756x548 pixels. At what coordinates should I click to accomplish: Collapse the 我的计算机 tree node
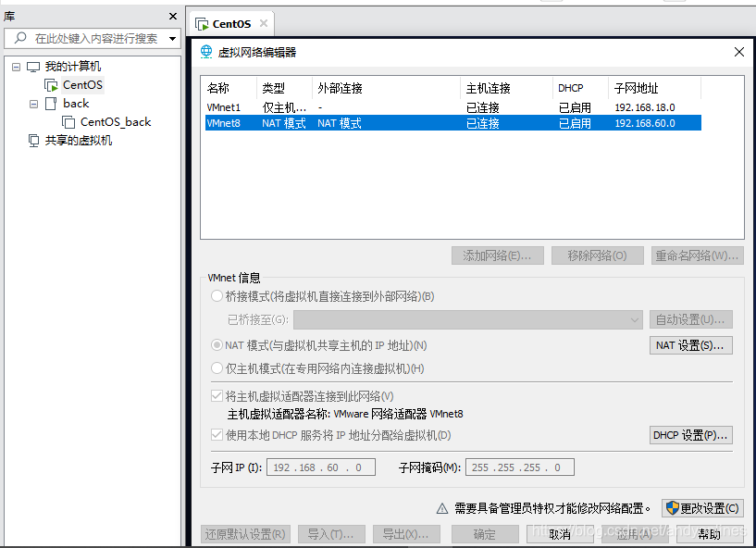(17, 67)
